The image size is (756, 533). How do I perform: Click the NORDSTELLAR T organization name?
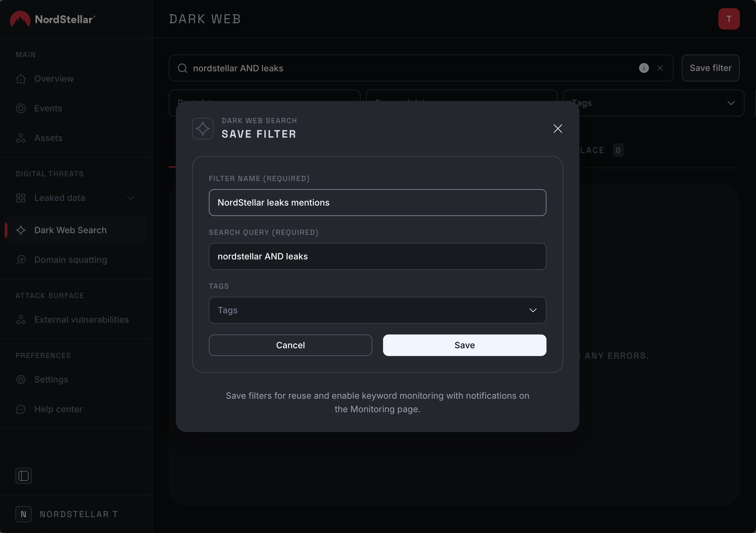click(x=79, y=514)
